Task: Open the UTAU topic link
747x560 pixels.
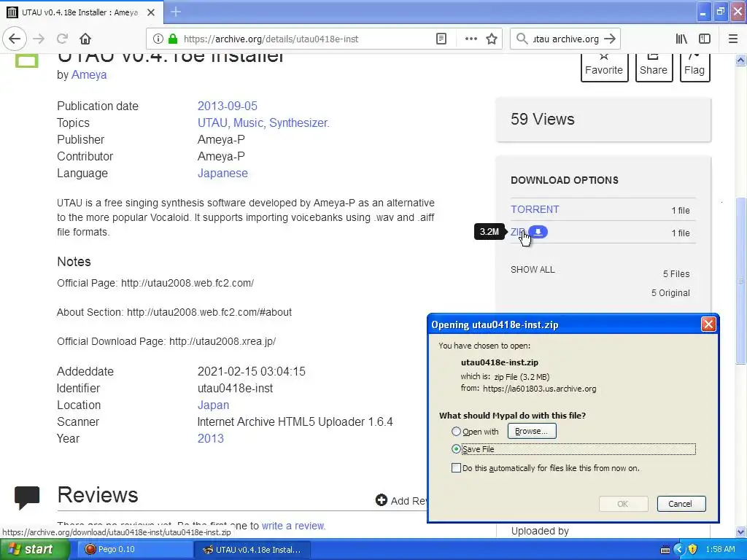Action: [214, 122]
